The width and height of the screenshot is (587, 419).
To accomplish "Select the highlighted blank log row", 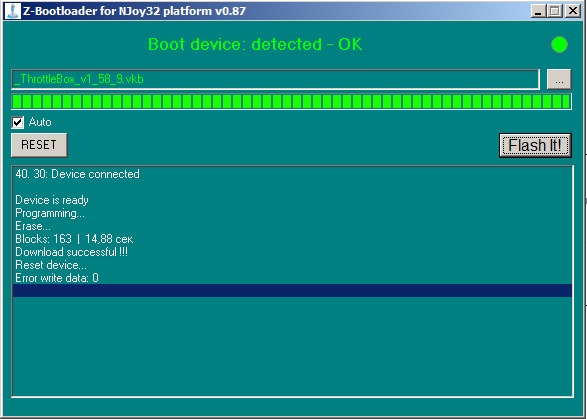I will [292, 291].
